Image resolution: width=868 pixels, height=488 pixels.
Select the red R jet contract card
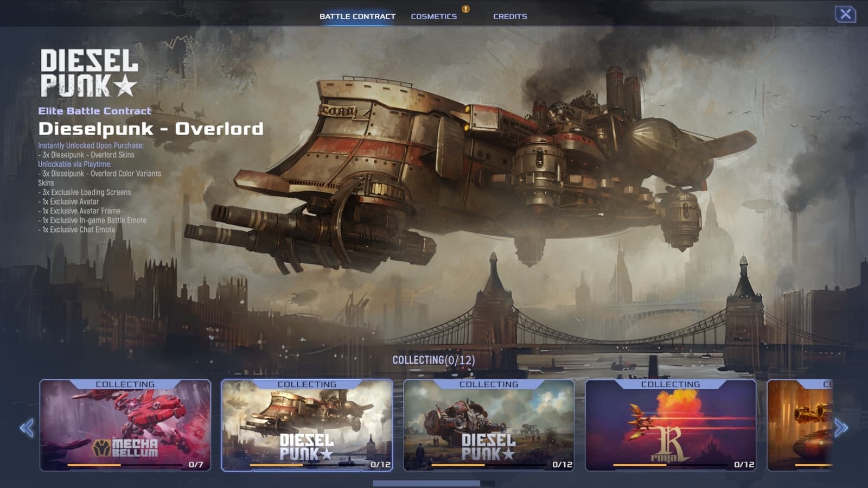(x=671, y=425)
